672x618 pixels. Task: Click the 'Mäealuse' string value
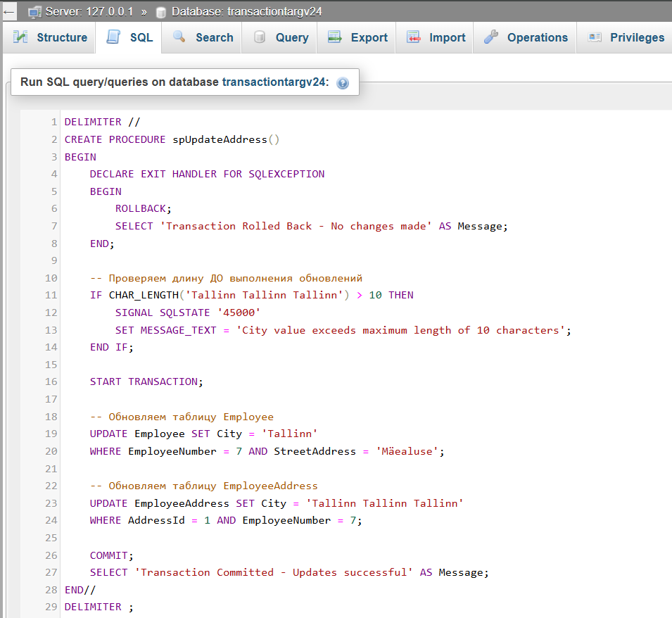coord(407,451)
